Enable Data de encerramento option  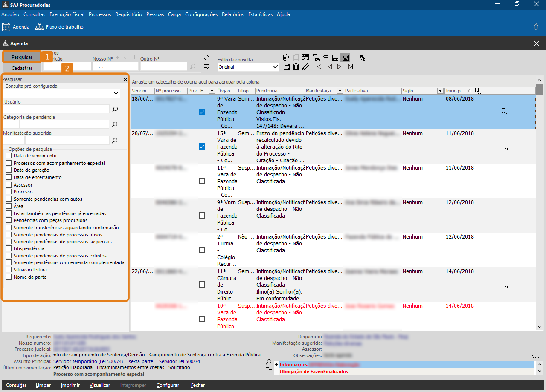[9, 177]
